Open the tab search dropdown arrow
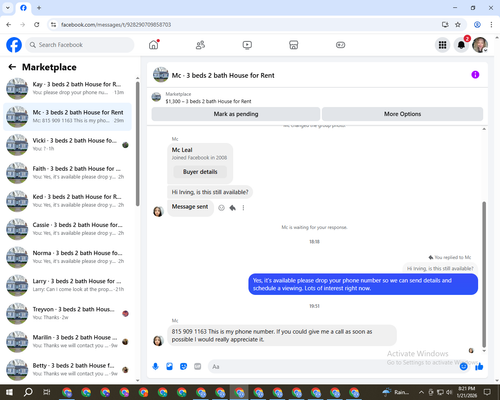 pos(8,8)
